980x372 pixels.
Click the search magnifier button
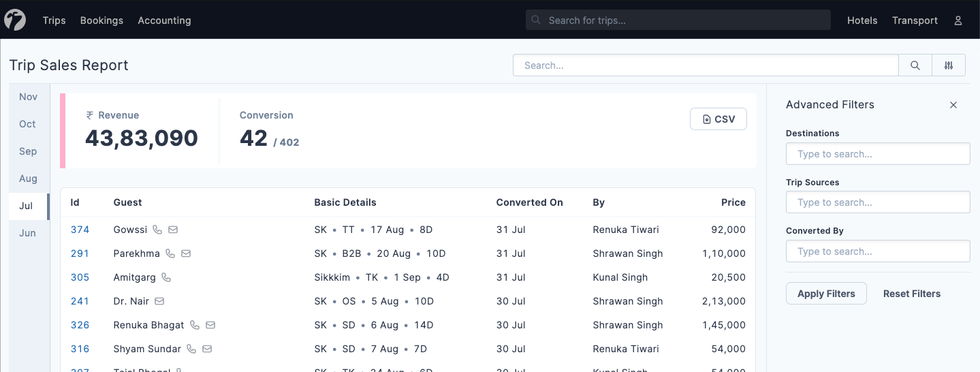915,65
